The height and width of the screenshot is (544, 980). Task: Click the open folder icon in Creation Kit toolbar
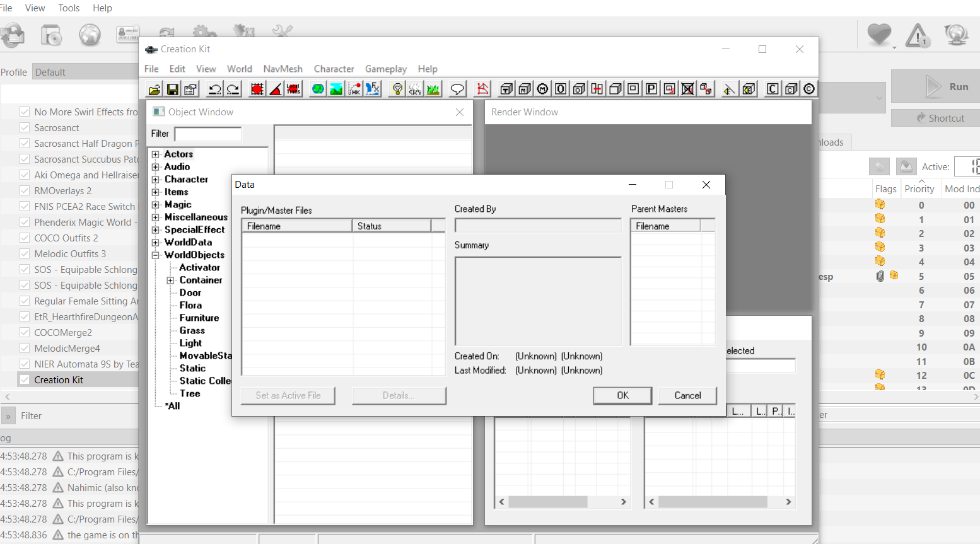point(155,90)
